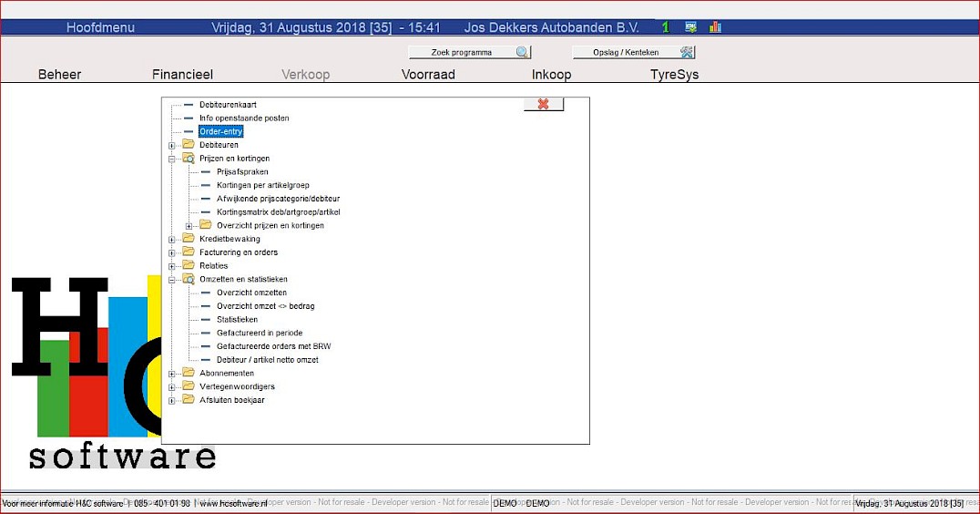Open the Financieel menu

[182, 75]
